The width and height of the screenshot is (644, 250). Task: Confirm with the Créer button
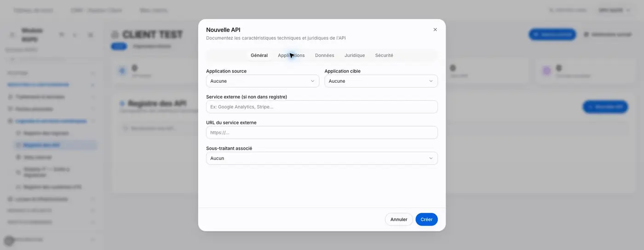coord(426,219)
